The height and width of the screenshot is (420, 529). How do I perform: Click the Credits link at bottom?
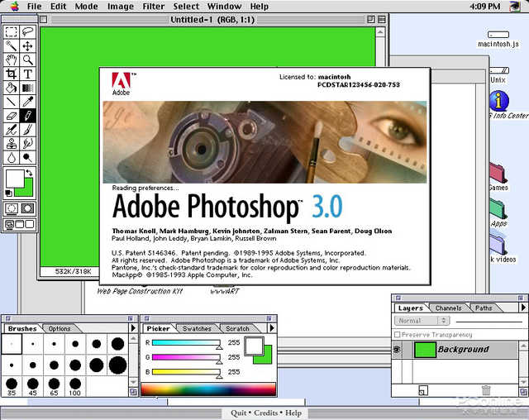pyautogui.click(x=266, y=413)
